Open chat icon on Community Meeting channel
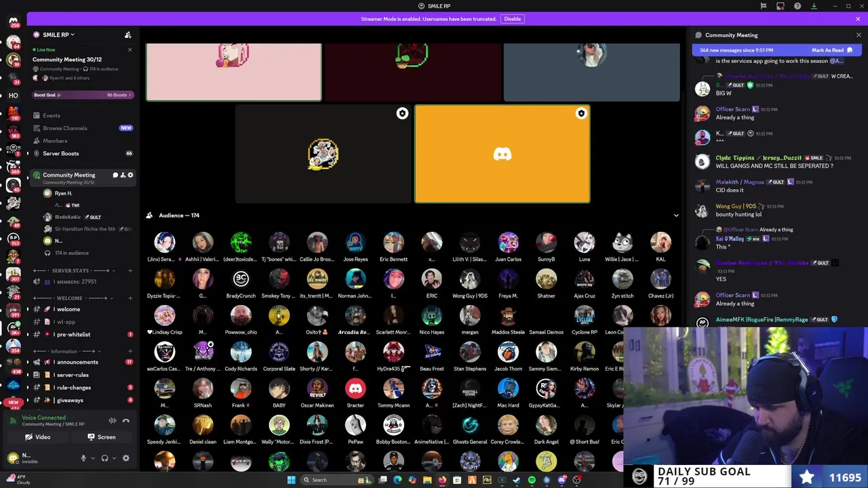 point(115,175)
